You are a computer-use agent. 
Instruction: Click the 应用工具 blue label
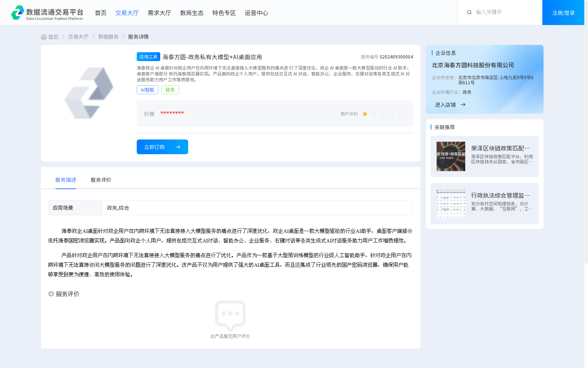click(x=148, y=57)
